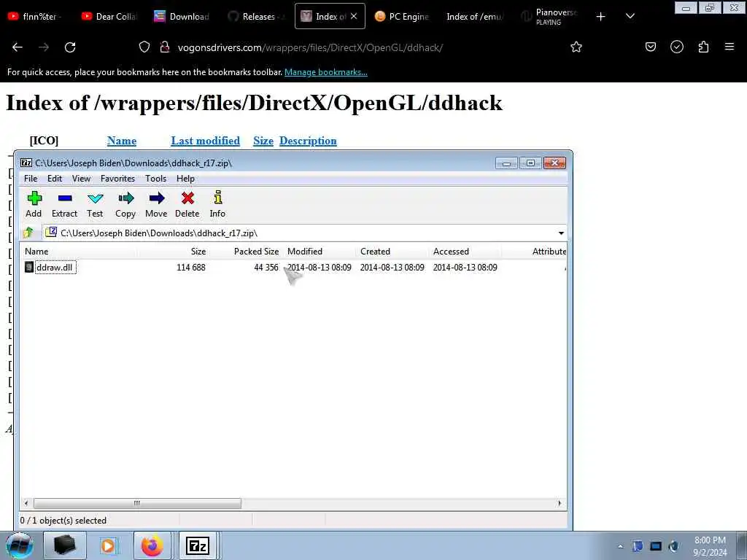This screenshot has height=560, width=747.
Task: Open the Firefox extensions puzzle icon
Action: point(704,47)
